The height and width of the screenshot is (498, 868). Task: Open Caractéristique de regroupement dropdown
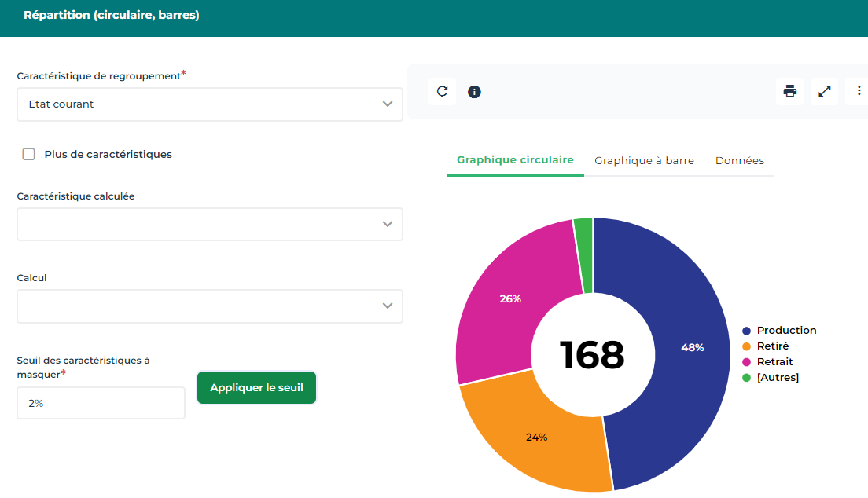tap(209, 104)
